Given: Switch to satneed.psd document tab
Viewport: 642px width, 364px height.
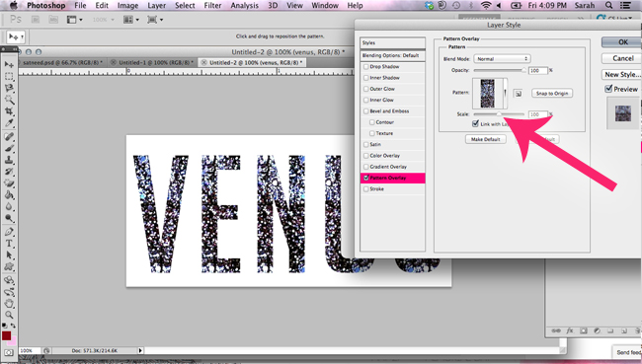Looking at the screenshot, I should tap(62, 62).
